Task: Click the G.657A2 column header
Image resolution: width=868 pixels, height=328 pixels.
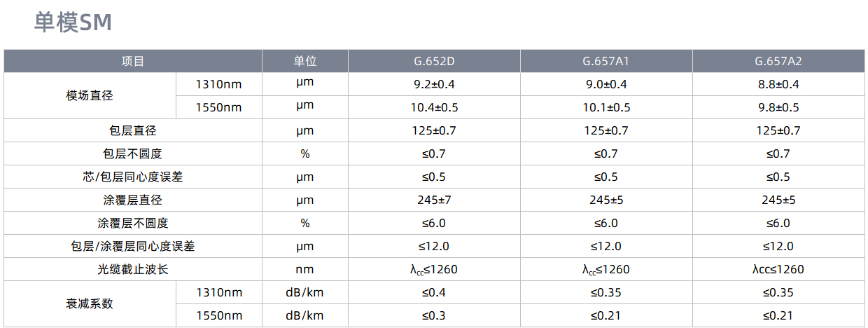Action: [x=778, y=61]
